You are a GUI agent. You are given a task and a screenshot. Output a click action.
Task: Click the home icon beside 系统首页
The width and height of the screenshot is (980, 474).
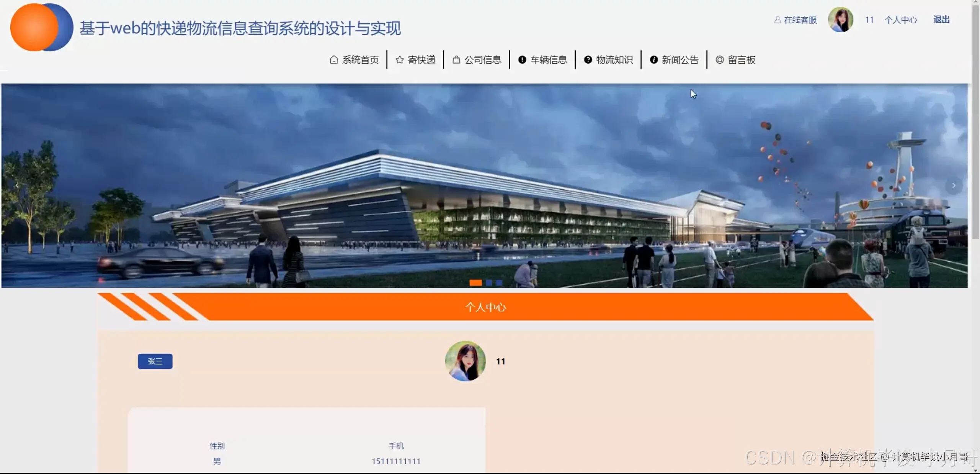333,59
